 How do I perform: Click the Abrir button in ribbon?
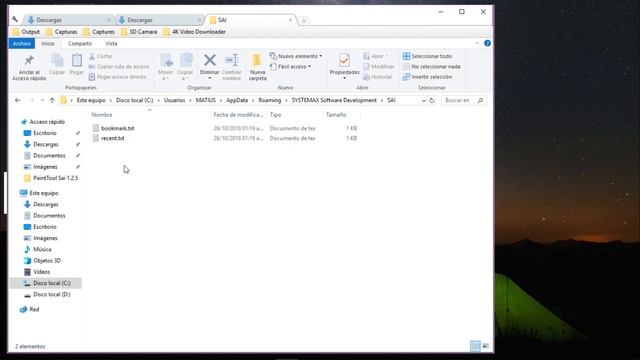(x=375, y=56)
